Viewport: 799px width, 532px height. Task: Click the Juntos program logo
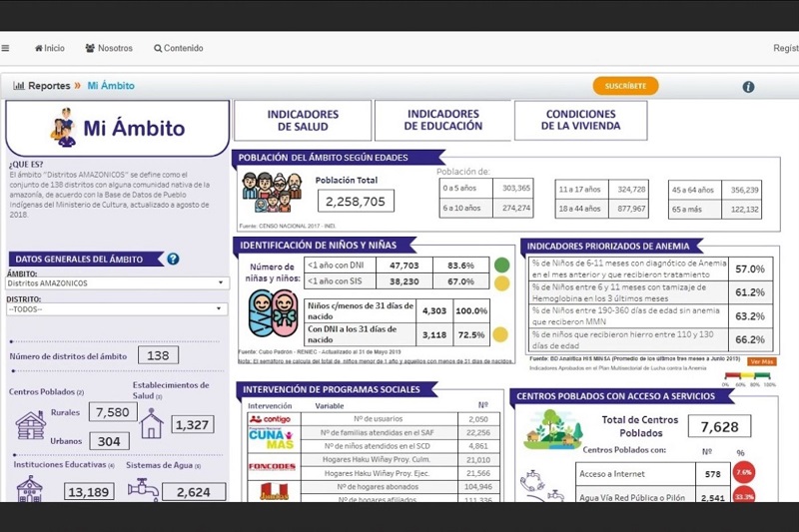click(274, 492)
